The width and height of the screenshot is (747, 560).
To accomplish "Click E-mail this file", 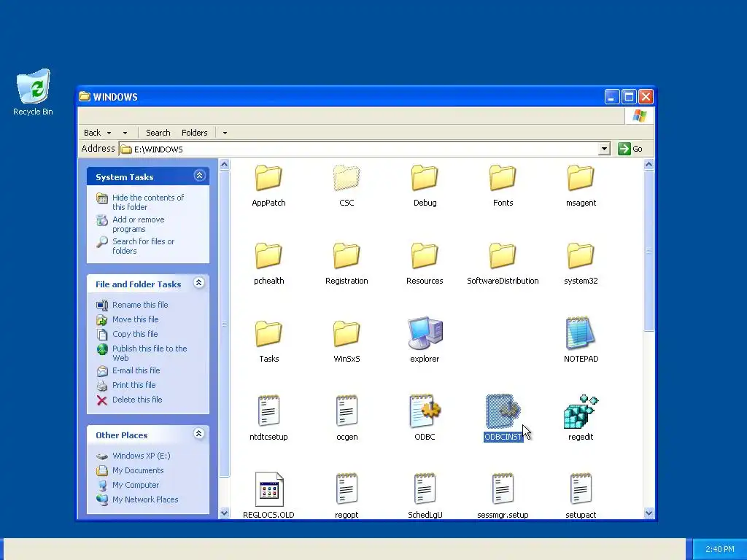I will [136, 370].
